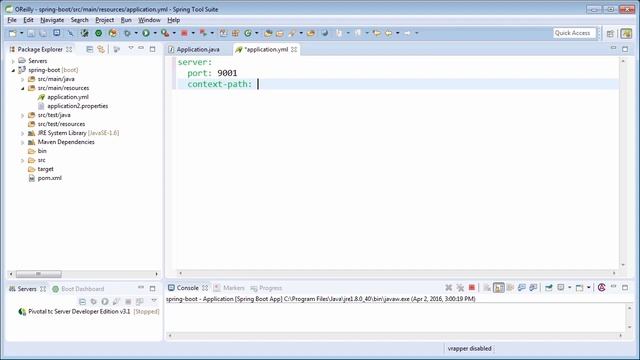Viewport: 640px width, 360px height.
Task: Expand the src/main/java folder
Action: coord(23,79)
